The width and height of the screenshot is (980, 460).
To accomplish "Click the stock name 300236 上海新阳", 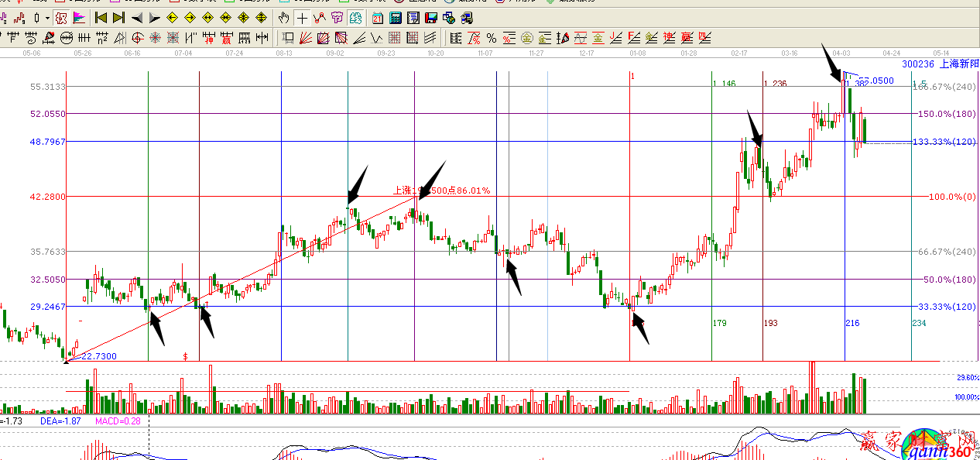I will point(940,64).
